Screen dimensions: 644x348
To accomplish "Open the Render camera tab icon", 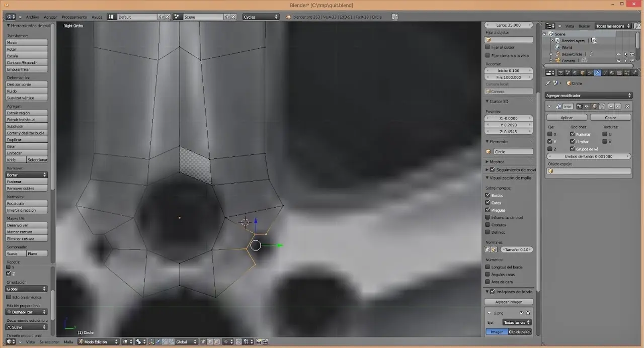I will (560, 73).
